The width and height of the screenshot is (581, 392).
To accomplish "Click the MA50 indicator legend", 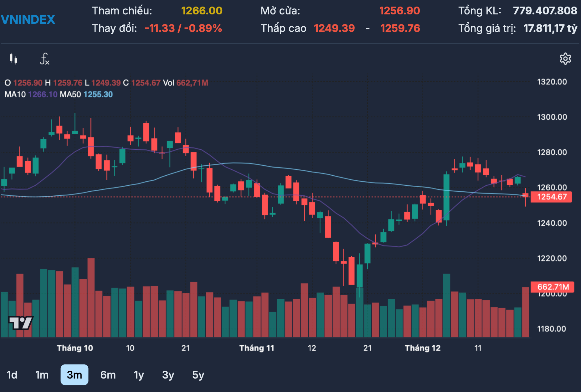I will 86,94.
